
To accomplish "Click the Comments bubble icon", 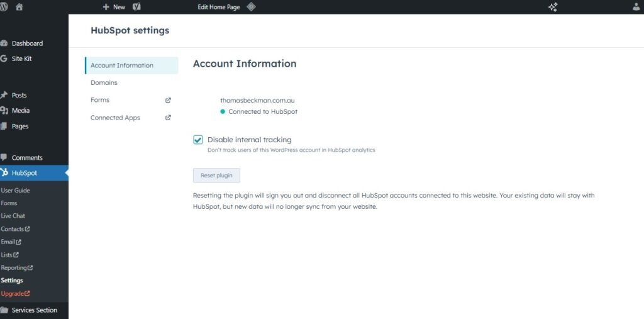I will coord(4,157).
